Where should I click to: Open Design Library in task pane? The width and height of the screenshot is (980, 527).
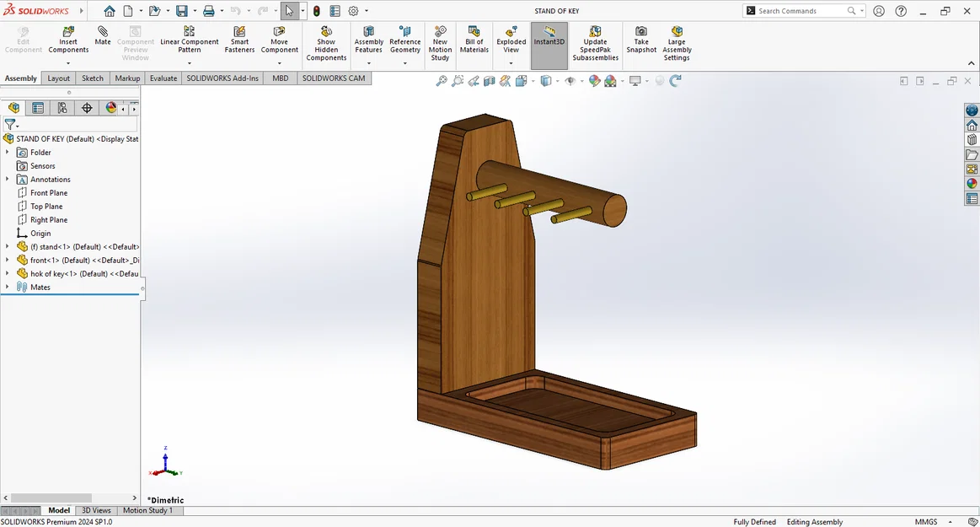coord(972,140)
